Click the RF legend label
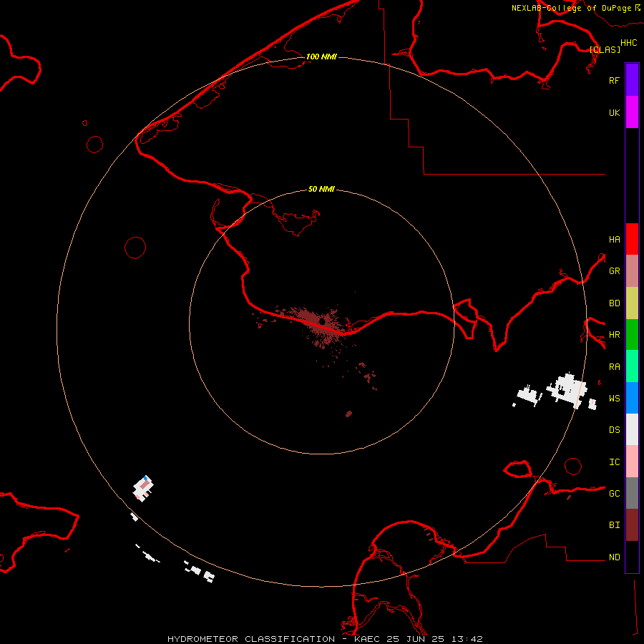 pyautogui.click(x=614, y=80)
